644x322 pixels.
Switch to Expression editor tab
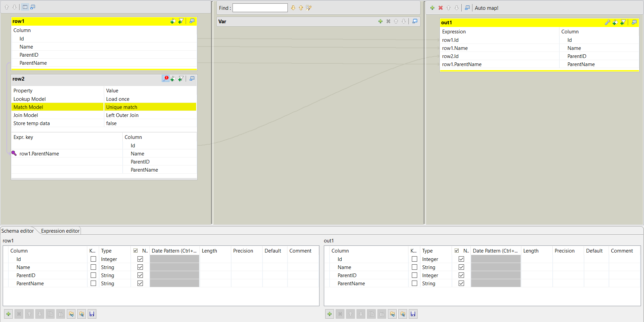pyautogui.click(x=60, y=231)
